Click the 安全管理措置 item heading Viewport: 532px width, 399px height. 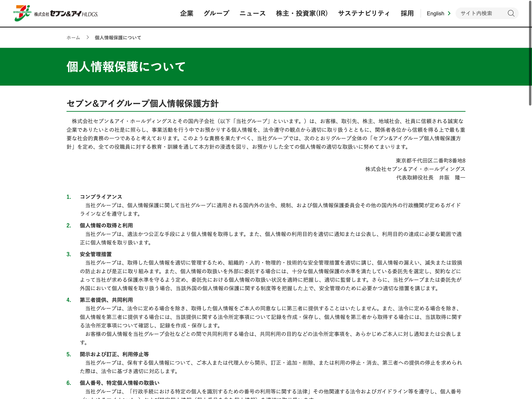tap(96, 254)
